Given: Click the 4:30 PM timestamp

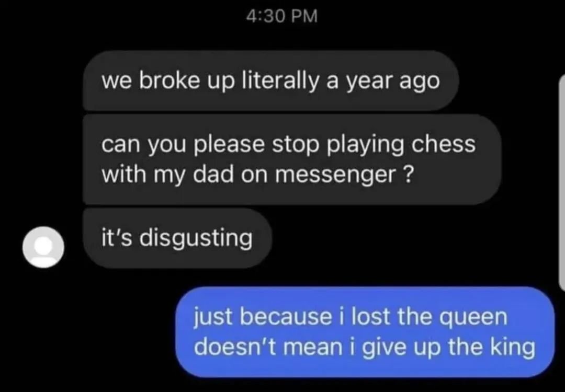Looking at the screenshot, I should (282, 16).
